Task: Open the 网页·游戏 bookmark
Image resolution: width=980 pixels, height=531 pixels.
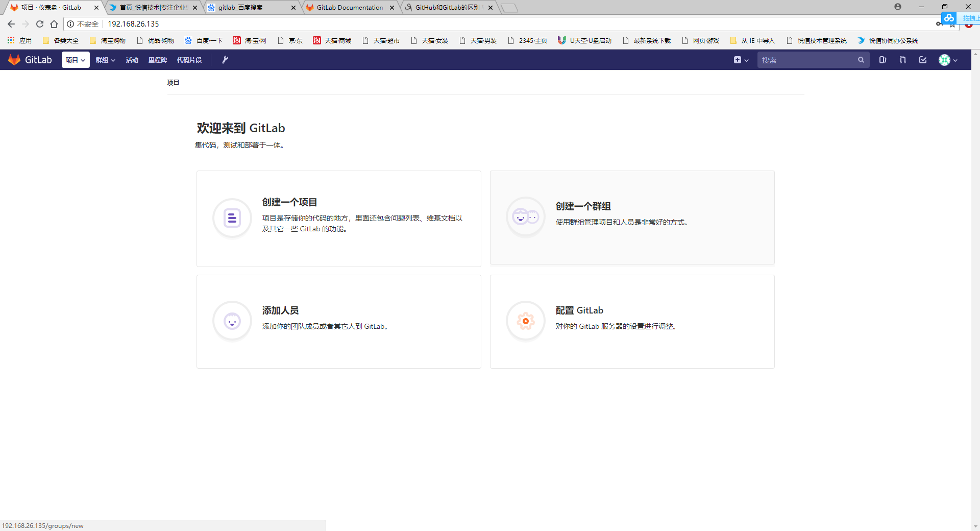Action: pyautogui.click(x=701, y=40)
